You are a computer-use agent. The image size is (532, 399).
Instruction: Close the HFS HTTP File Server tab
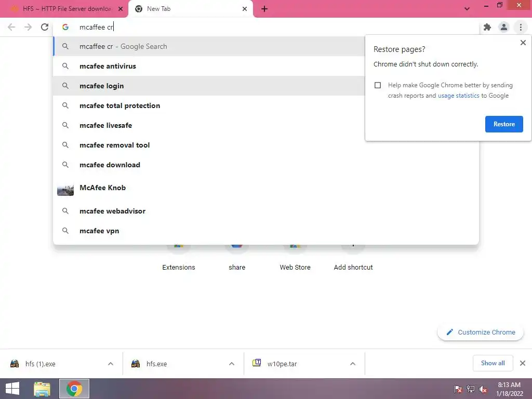pos(121,9)
